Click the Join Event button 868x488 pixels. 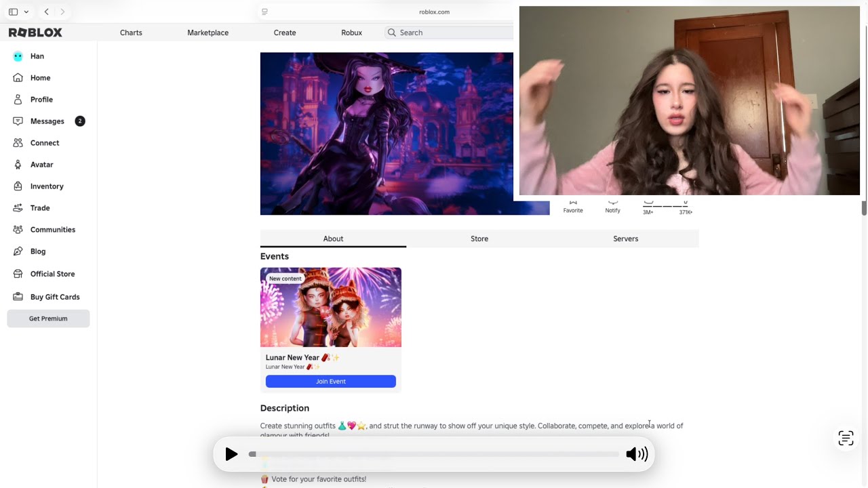331,382
